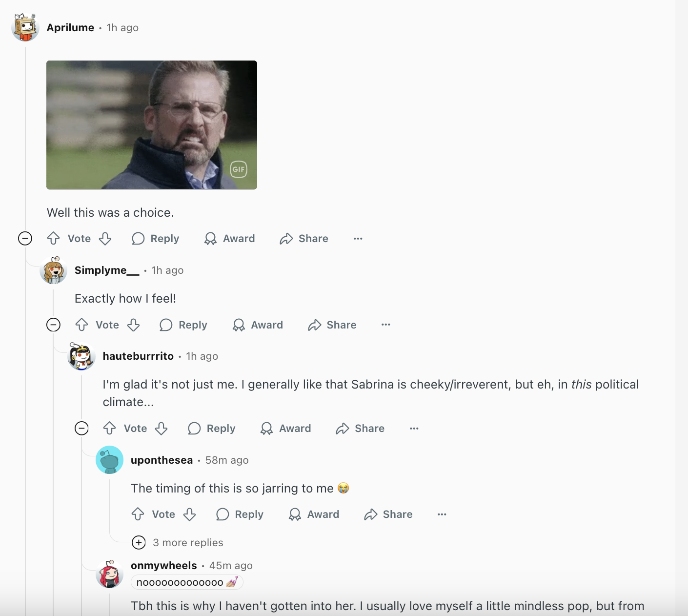Open onmywheels' user profile link
Screen dimensions: 688x616
(164, 565)
